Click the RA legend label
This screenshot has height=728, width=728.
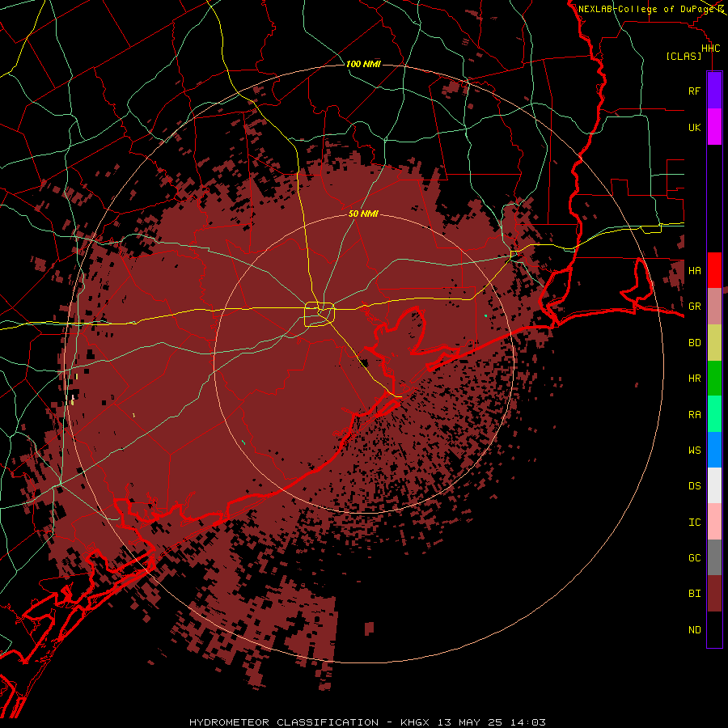(x=694, y=414)
